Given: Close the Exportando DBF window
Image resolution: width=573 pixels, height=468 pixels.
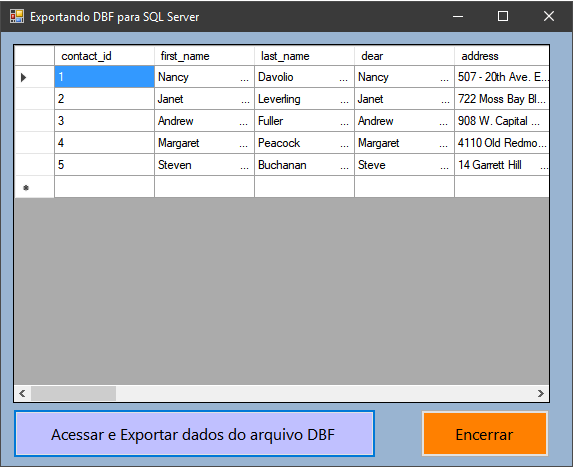Looking at the screenshot, I should pyautogui.click(x=549, y=16).
